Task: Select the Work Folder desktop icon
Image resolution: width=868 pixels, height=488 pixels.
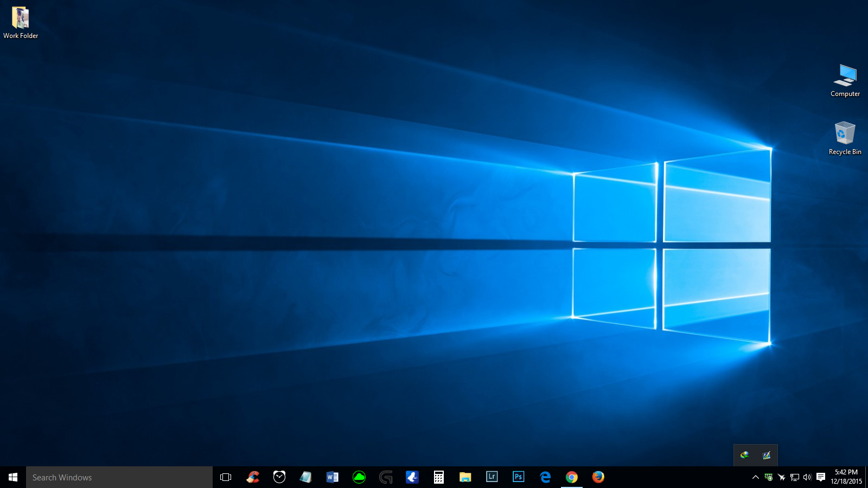Action: pyautogui.click(x=21, y=23)
